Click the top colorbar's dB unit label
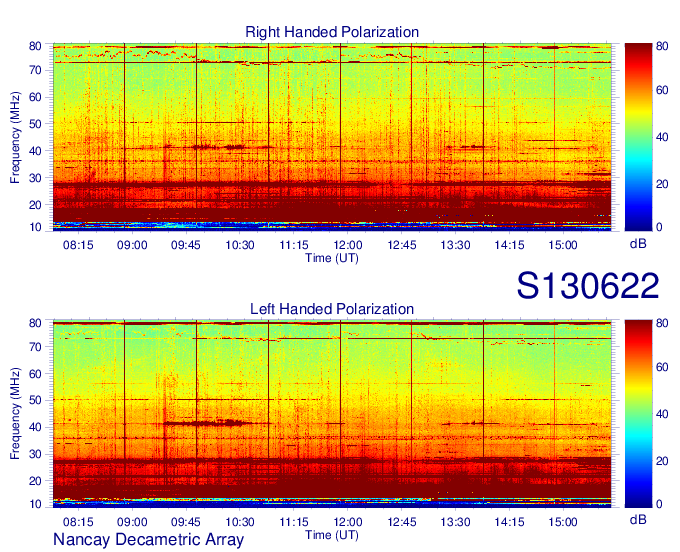 (x=638, y=244)
